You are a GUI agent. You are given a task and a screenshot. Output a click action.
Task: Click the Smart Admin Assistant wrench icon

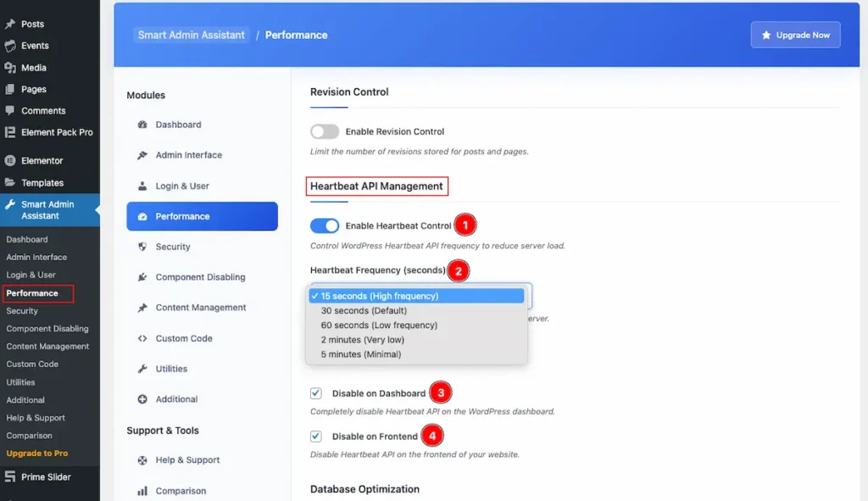pyautogui.click(x=10, y=205)
